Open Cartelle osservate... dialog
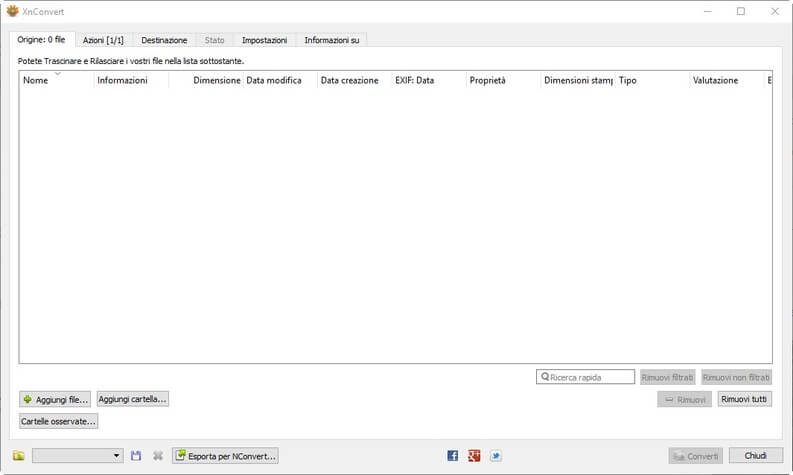 (58, 422)
